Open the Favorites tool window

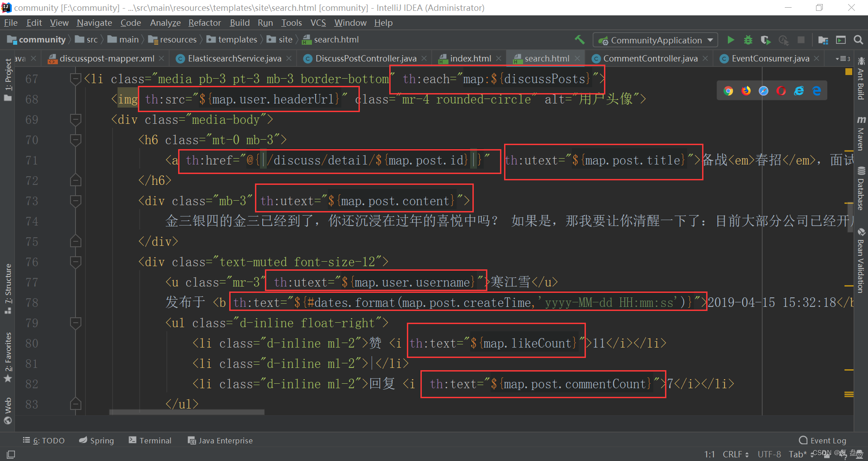pyautogui.click(x=8, y=357)
